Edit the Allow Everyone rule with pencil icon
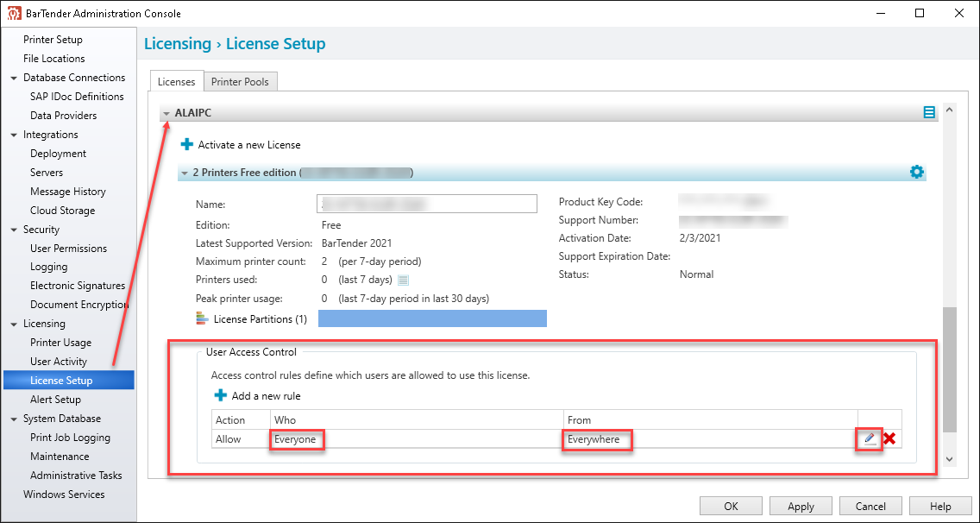The height and width of the screenshot is (523, 980). click(869, 439)
